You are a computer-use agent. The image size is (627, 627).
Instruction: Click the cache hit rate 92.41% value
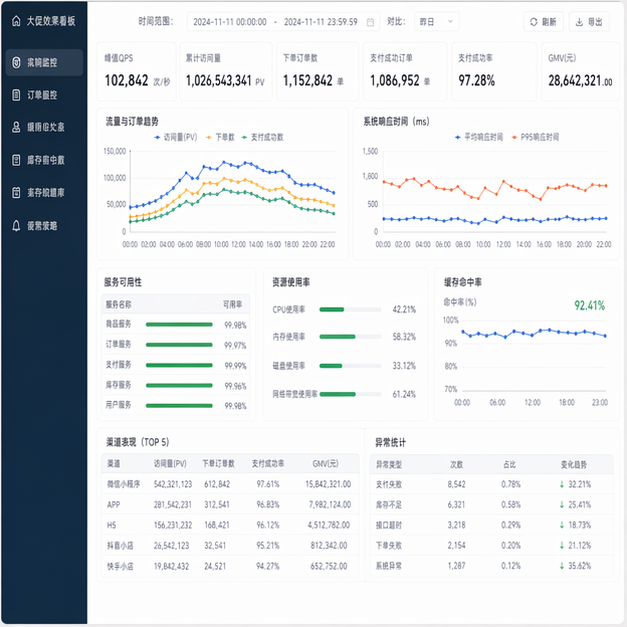pos(589,306)
